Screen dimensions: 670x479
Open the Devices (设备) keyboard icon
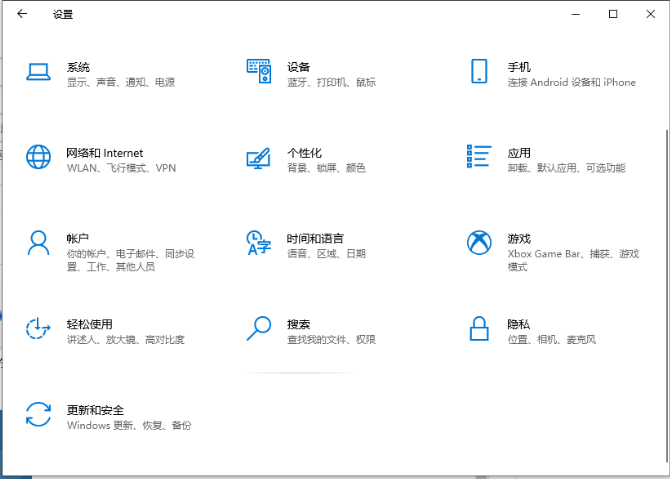coord(259,72)
